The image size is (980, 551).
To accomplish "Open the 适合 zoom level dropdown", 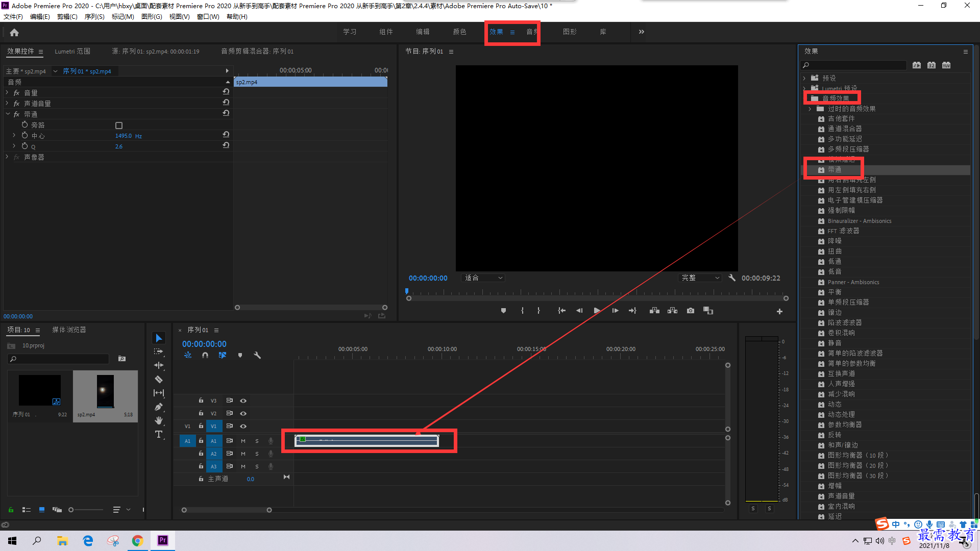I will click(483, 278).
